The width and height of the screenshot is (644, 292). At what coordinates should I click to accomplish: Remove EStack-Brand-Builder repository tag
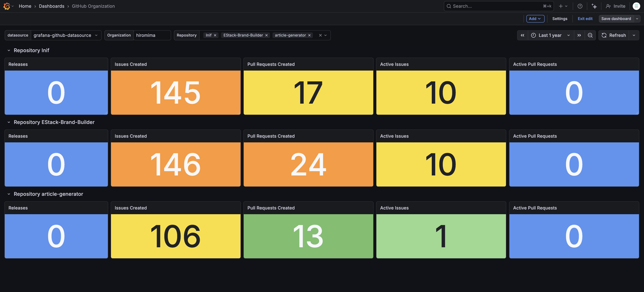pos(266,35)
